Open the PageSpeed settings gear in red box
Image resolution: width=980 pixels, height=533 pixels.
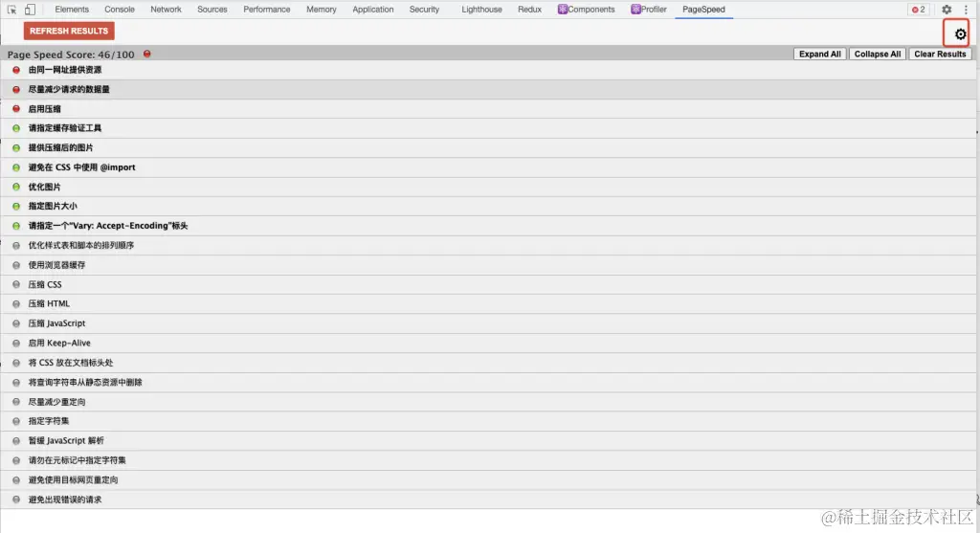960,33
